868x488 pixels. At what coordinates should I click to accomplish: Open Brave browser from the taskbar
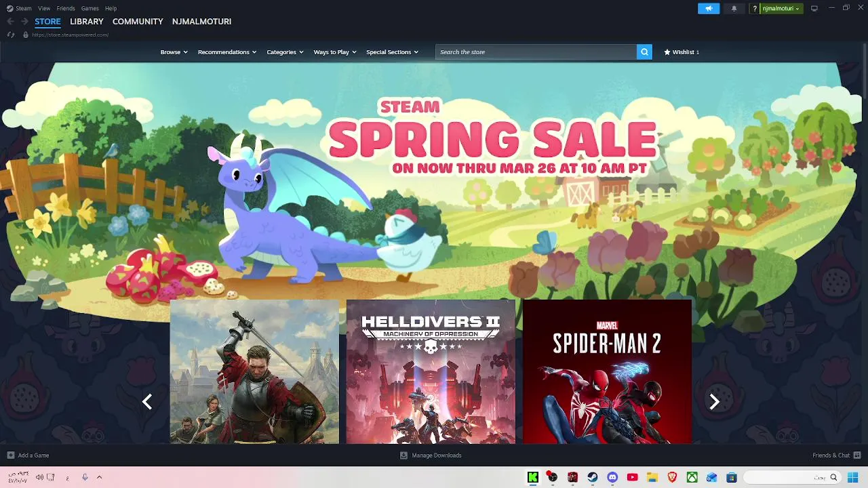672,477
